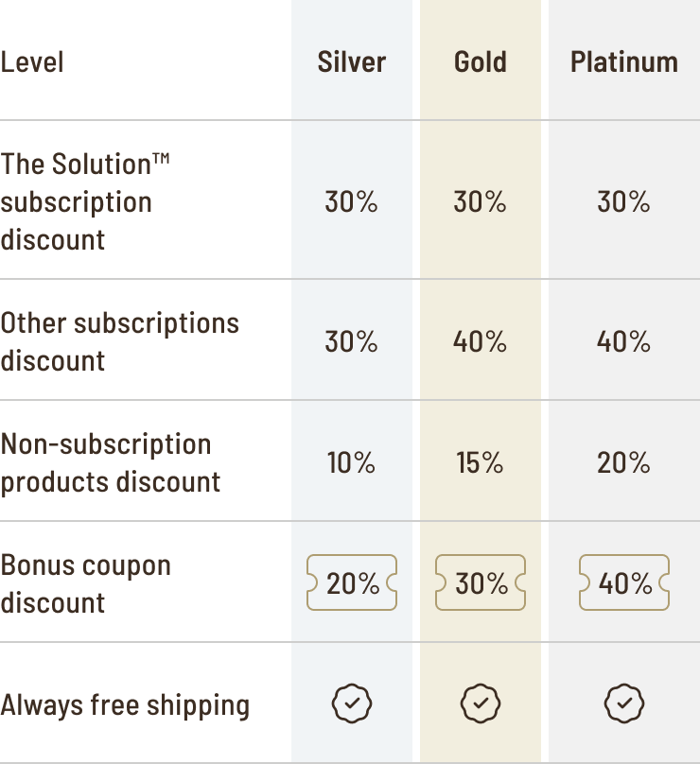The image size is (700, 764).
Task: Select the Gold 30% bonus coupon
Action: pos(481,583)
